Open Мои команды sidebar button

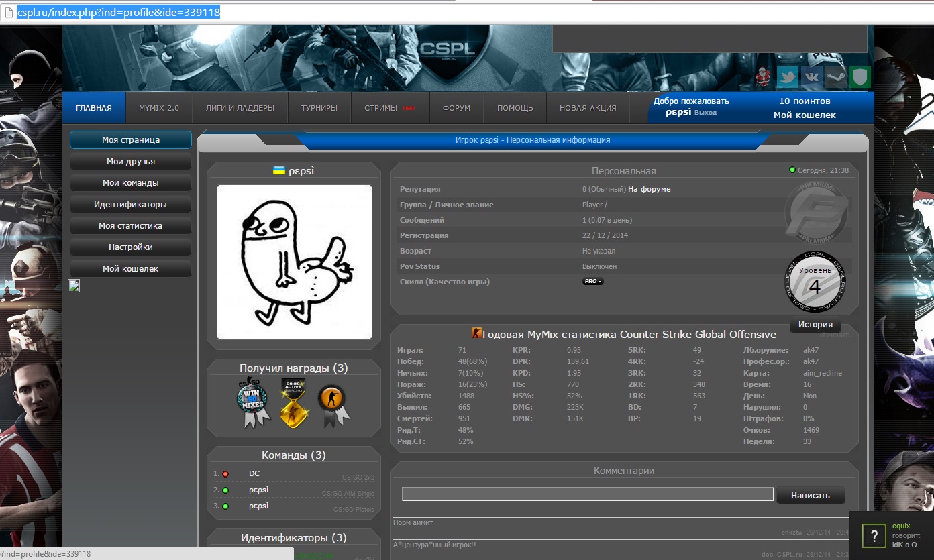coord(131,183)
